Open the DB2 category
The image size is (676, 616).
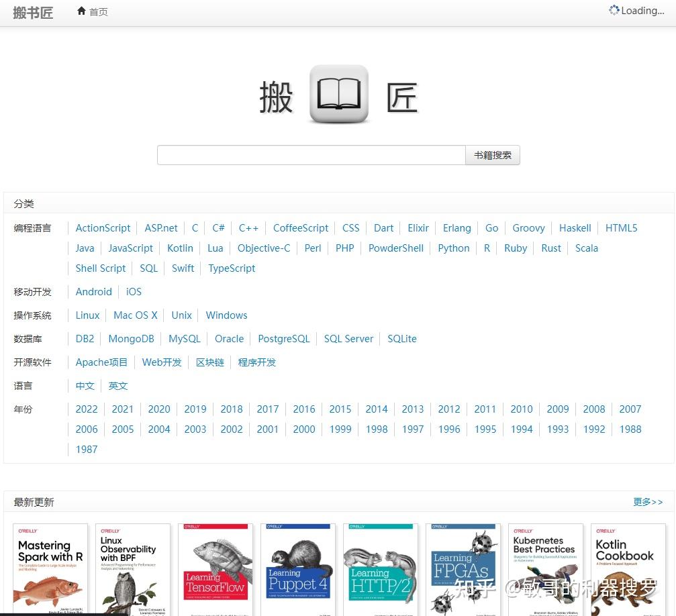[85, 339]
